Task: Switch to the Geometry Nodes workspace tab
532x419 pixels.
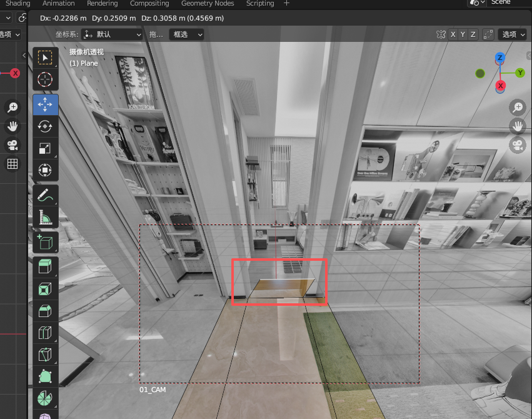Action: [x=208, y=4]
